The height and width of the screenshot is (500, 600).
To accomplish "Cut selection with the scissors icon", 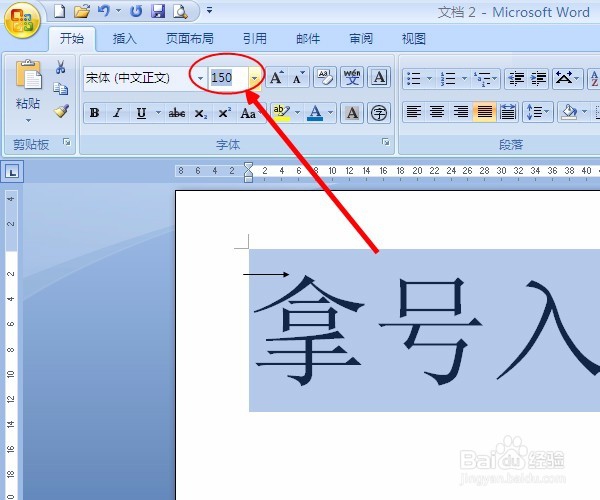I will pos(60,67).
